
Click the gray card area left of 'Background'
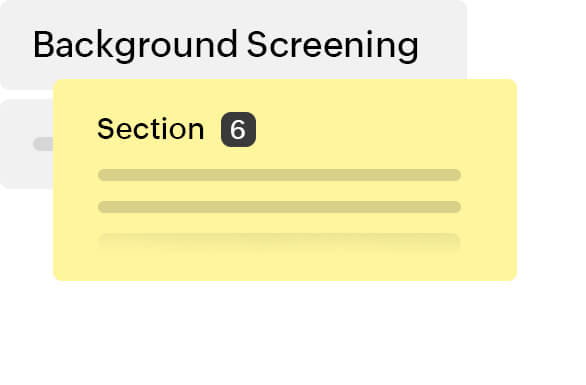pyautogui.click(x=16, y=45)
